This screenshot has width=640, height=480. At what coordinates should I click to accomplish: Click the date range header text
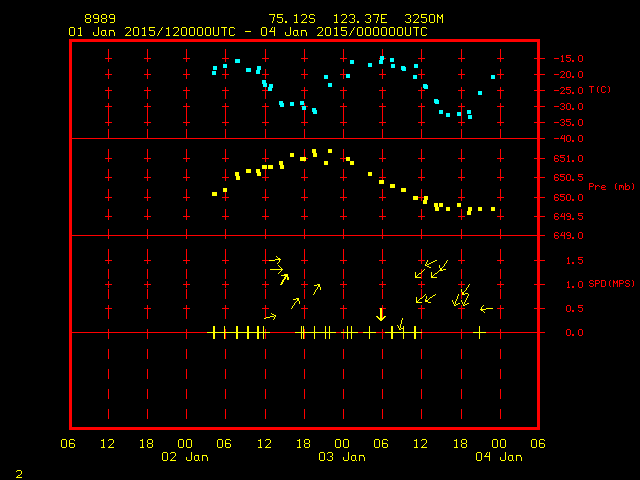click(247, 32)
